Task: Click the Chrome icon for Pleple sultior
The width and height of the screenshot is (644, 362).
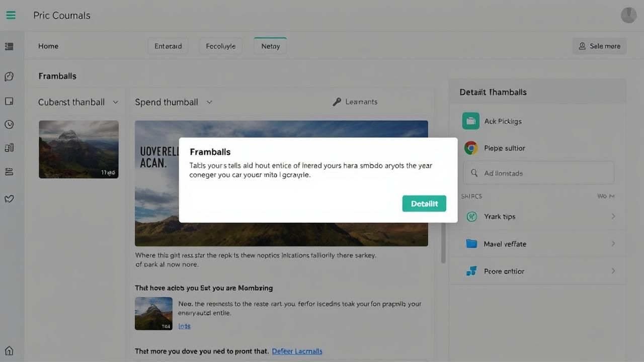Action: (471, 148)
